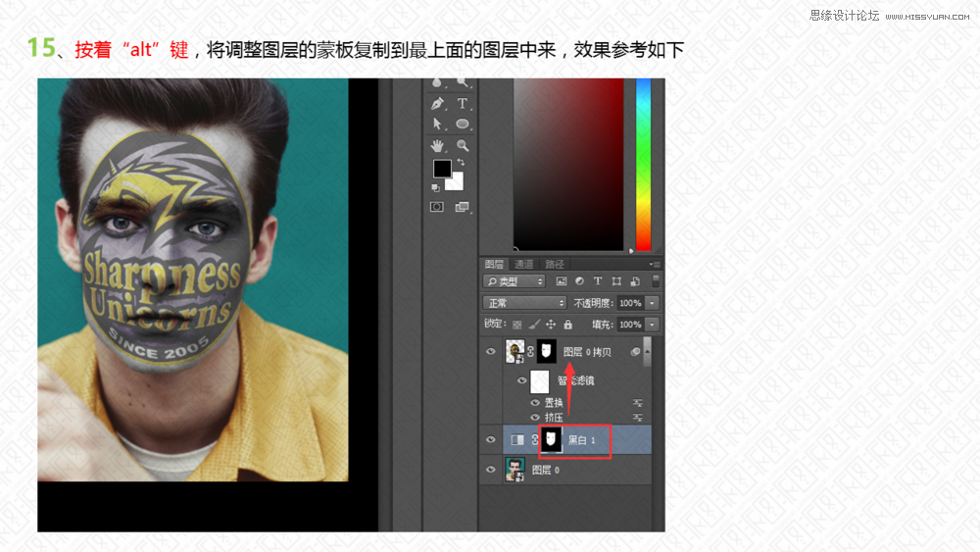Select the Hand tool
This screenshot has width=980, height=552.
[x=437, y=146]
